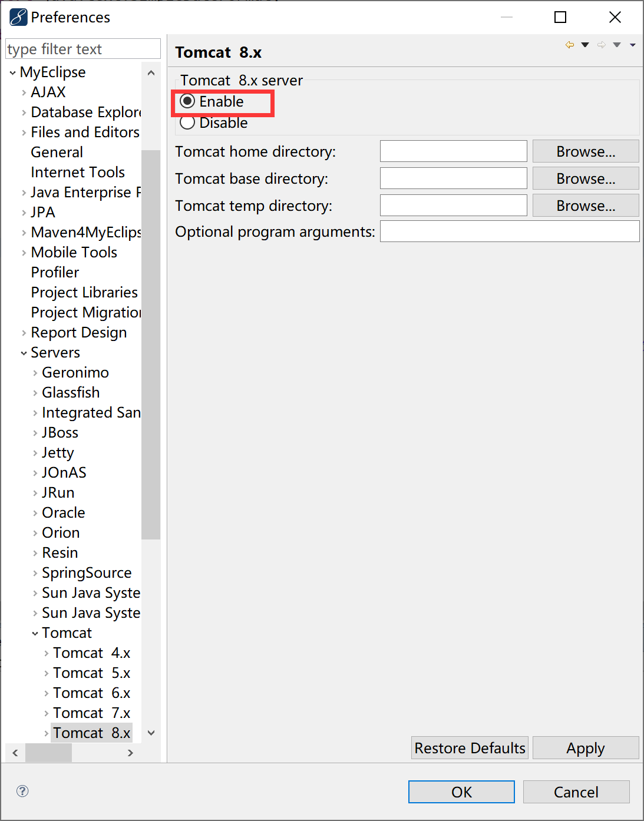The width and height of the screenshot is (644, 821).
Task: Select the Jetty server item
Action: 58,452
